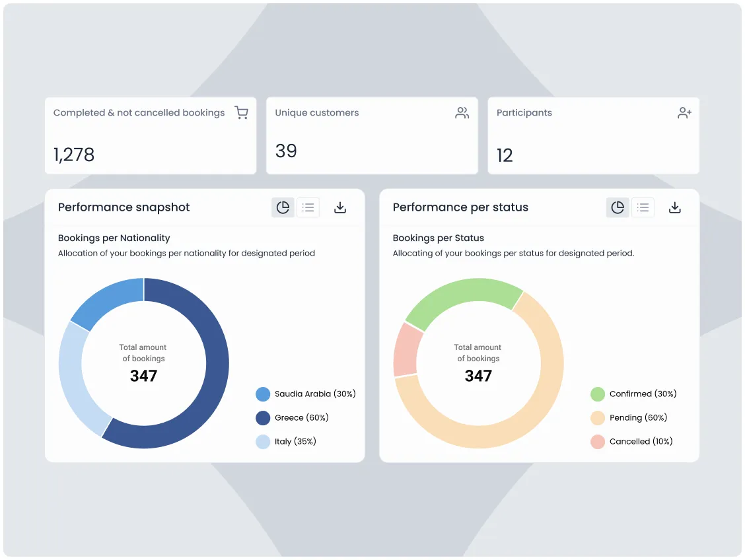Click the Greece legend color dot

pos(263,418)
